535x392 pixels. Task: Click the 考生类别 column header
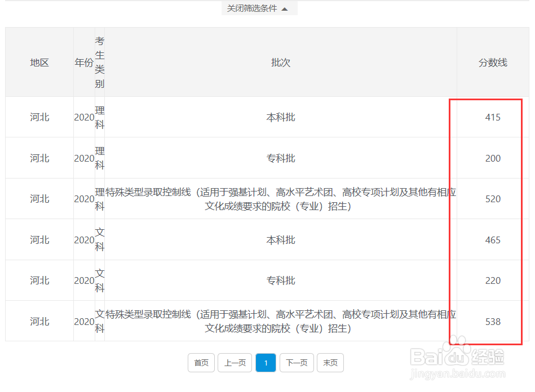tap(100, 63)
